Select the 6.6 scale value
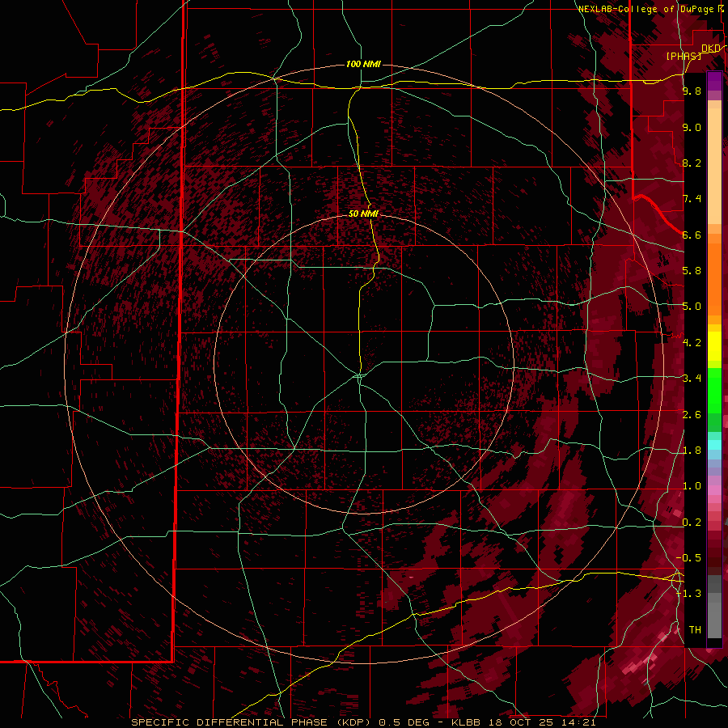The width and height of the screenshot is (728, 728). (692, 235)
